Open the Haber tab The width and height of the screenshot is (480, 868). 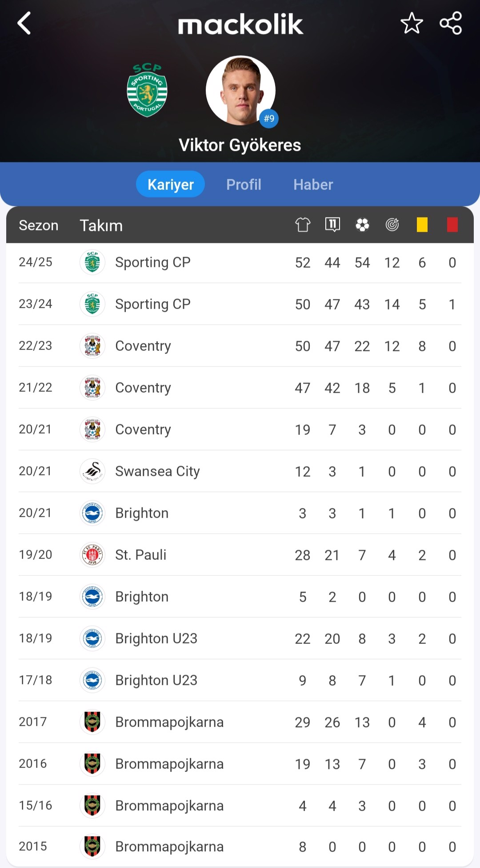[x=313, y=184]
